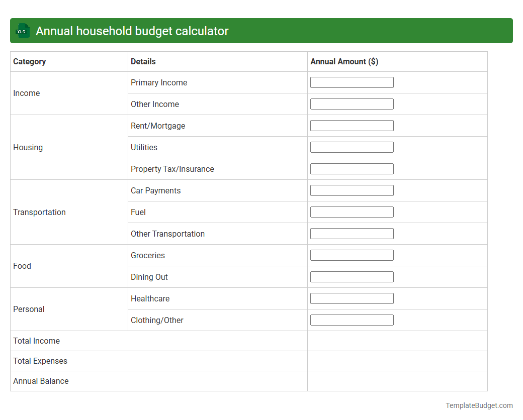Click the Car Payments amount field

tap(352, 190)
